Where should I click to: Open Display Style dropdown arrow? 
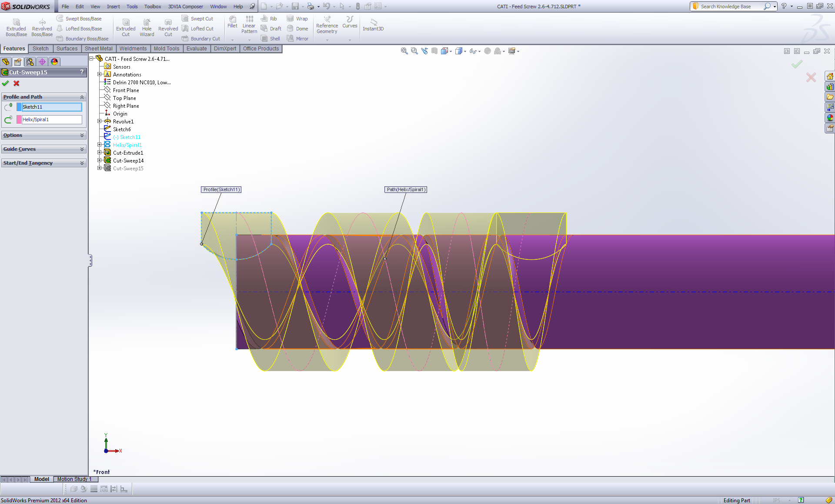pos(465,51)
